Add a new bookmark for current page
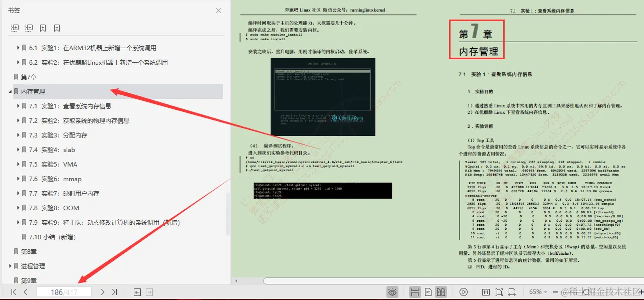This screenshot has width=644, height=300. point(43,28)
